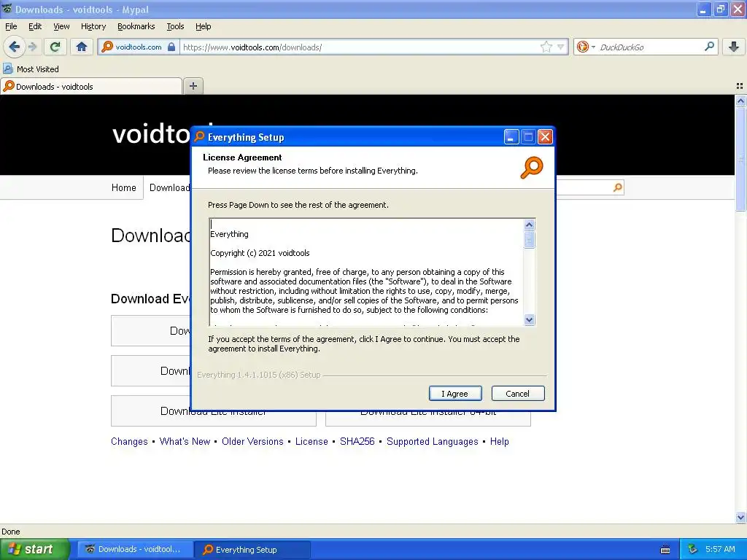Screen dimensions: 747x560
Task: Open the License link on the page
Action: (x=311, y=441)
